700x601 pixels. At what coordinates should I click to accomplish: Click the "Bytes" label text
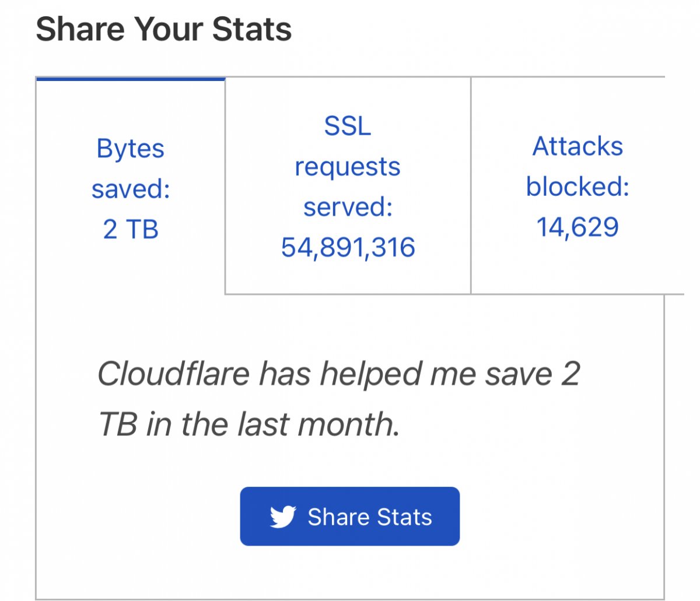pyautogui.click(x=131, y=148)
